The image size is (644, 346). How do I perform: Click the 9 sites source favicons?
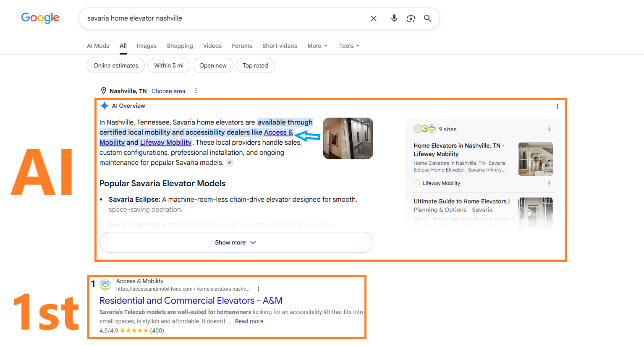click(x=425, y=129)
